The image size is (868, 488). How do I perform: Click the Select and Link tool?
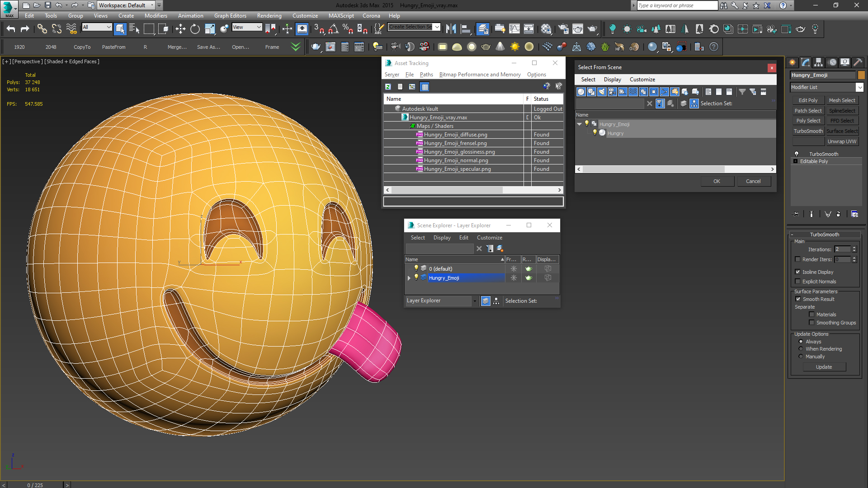(x=42, y=29)
